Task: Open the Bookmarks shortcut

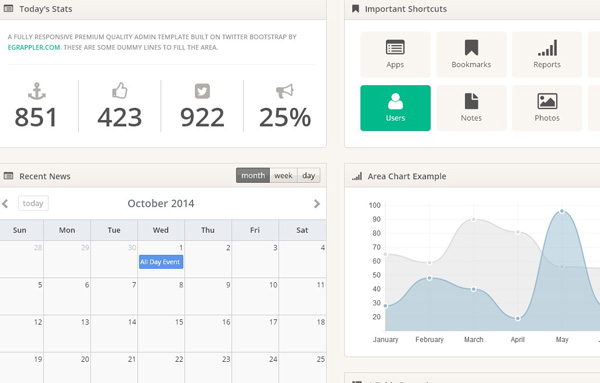Action: point(471,55)
